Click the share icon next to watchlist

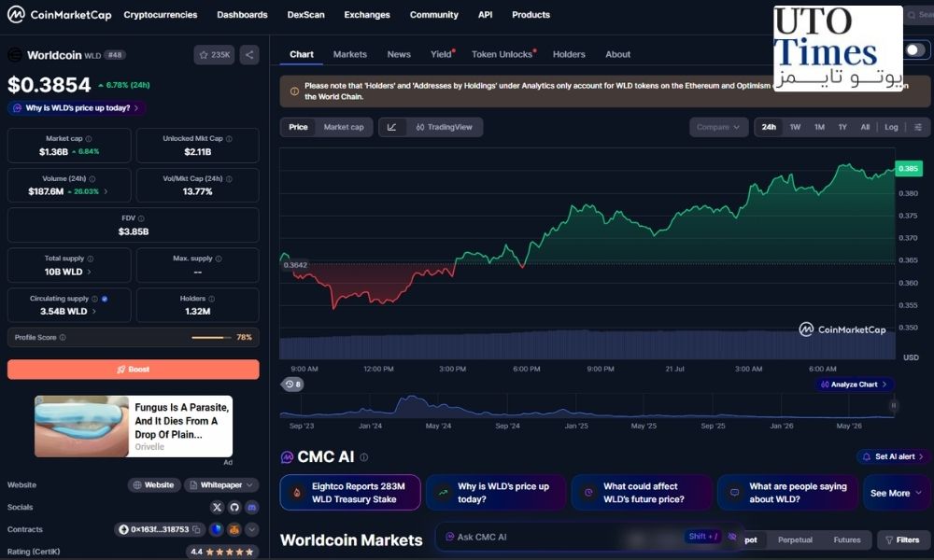[249, 55]
